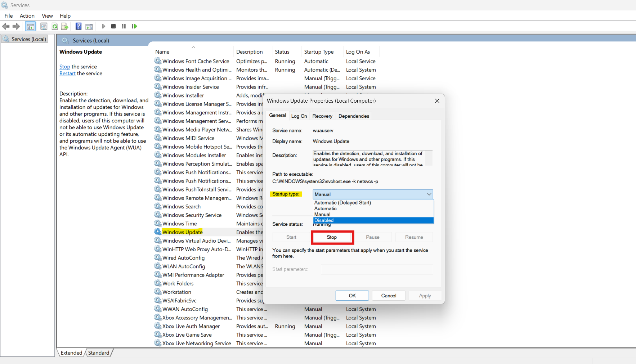Toggle Show/Hide Console Tree toolbar icon
Screen dimensions: 636x364
coord(31,26)
